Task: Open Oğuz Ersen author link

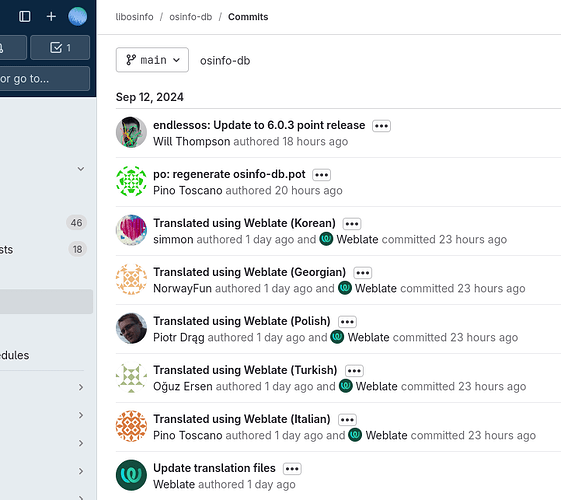Action: pos(183,387)
